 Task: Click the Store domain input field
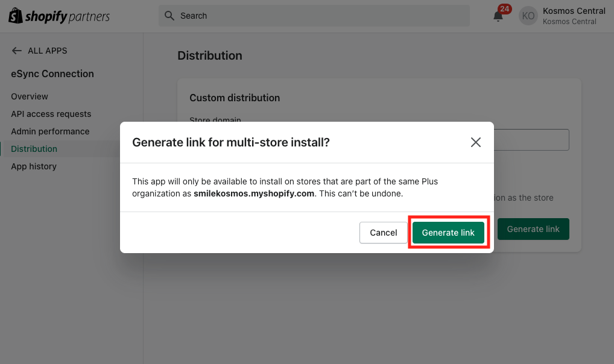click(531, 140)
